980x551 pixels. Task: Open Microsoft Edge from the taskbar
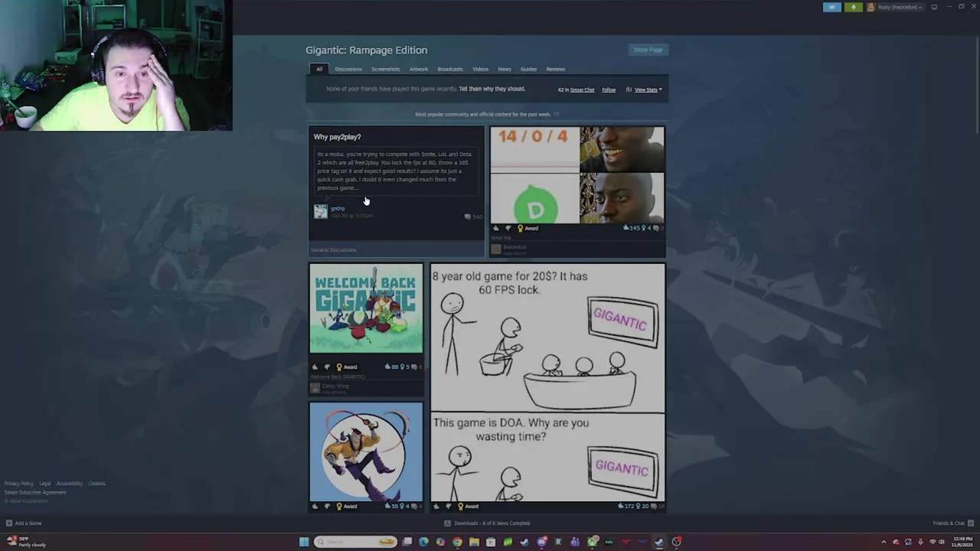423,542
